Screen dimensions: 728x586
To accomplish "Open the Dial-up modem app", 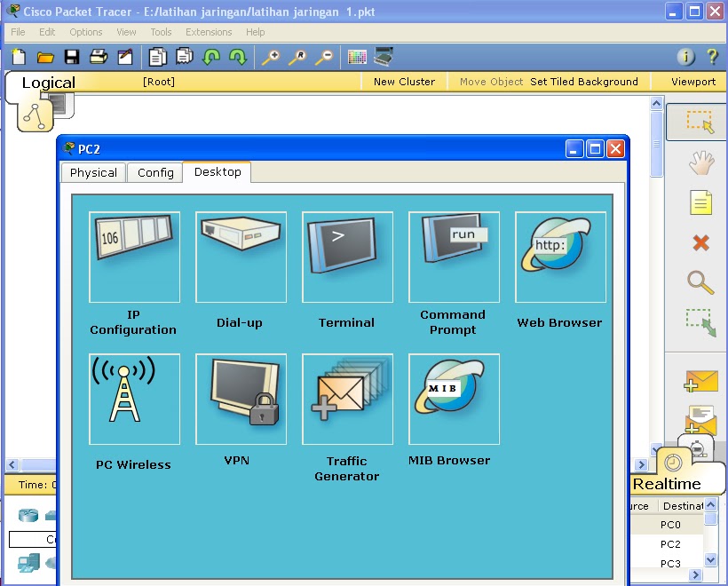I will click(x=241, y=257).
